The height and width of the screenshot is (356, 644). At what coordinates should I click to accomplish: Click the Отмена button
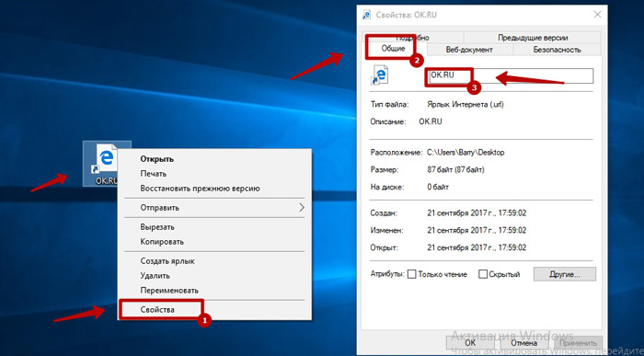pos(523,342)
